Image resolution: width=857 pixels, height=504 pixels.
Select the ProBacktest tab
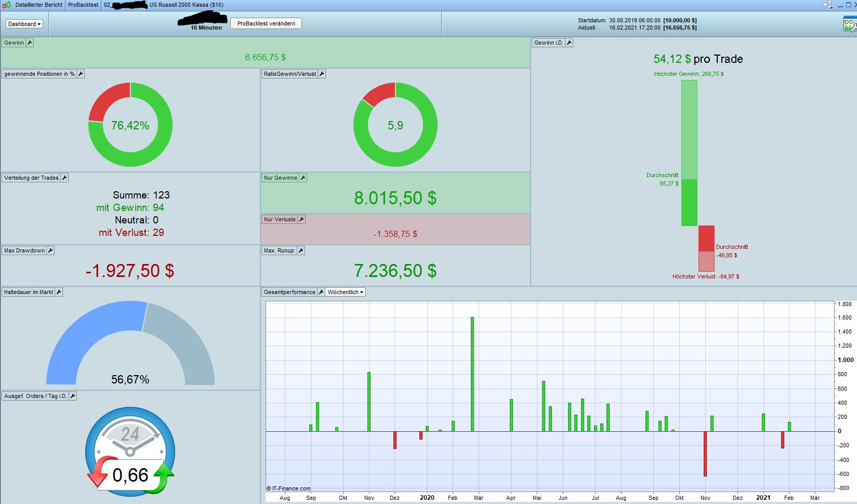pyautogui.click(x=83, y=5)
